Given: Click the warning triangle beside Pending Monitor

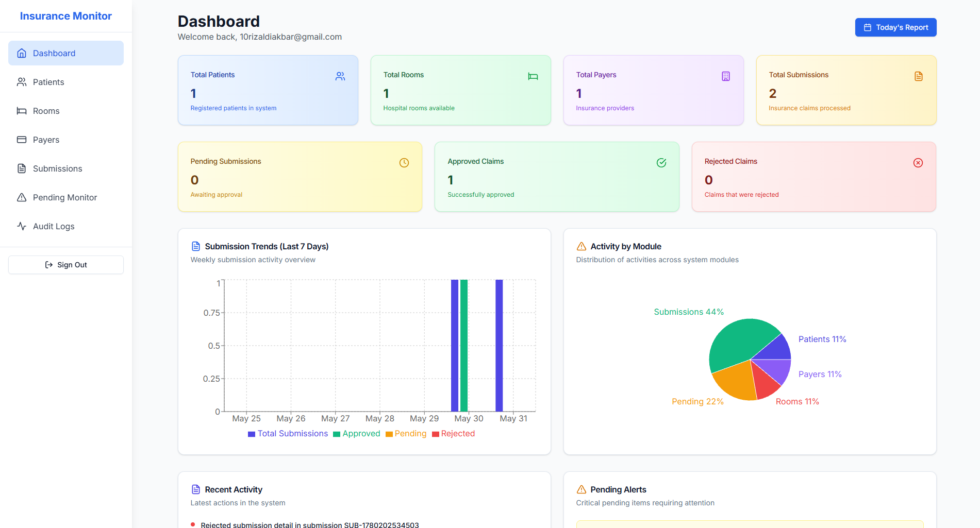Looking at the screenshot, I should (22, 197).
